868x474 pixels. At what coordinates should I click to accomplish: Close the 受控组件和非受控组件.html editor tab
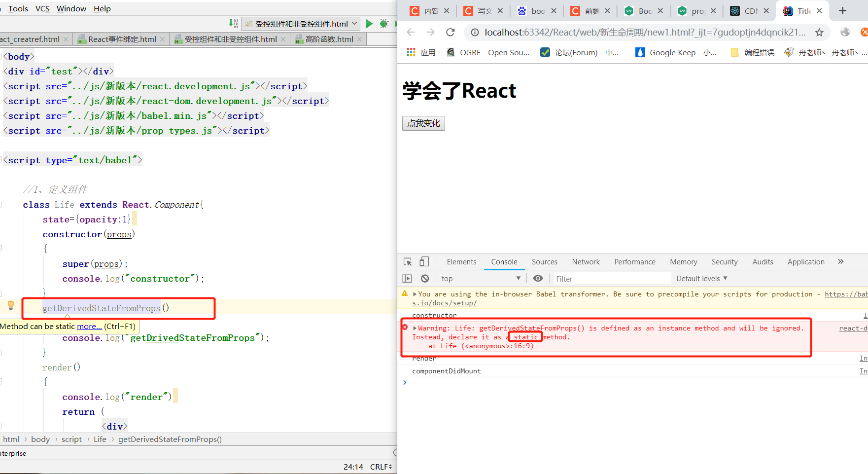[283, 39]
